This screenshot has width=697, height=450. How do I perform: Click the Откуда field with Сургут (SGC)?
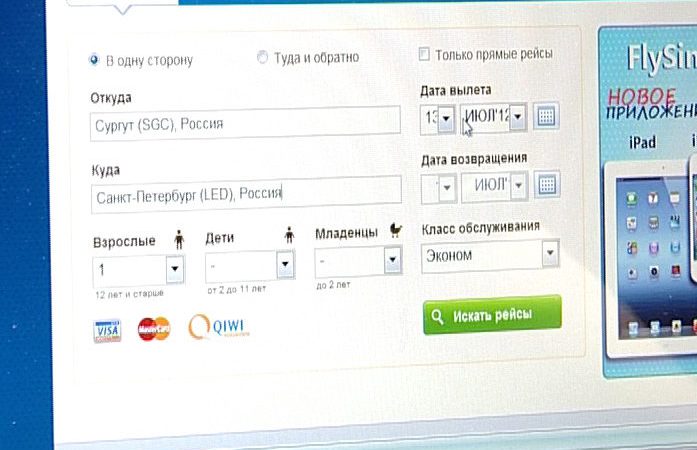point(245,123)
